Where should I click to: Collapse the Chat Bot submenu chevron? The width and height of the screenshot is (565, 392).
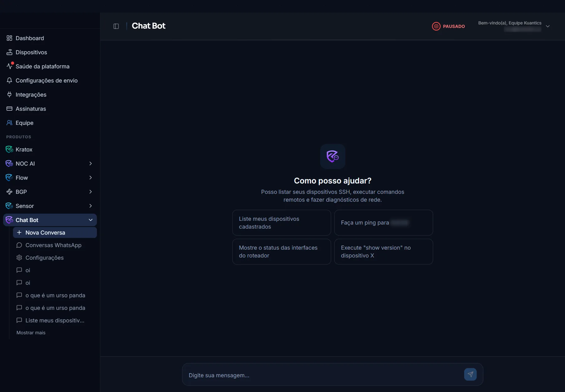[90, 220]
